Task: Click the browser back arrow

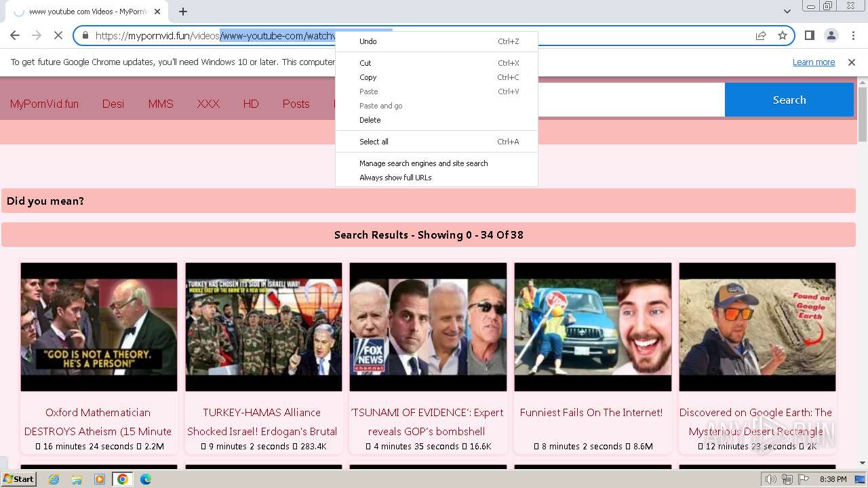Action: tap(15, 35)
